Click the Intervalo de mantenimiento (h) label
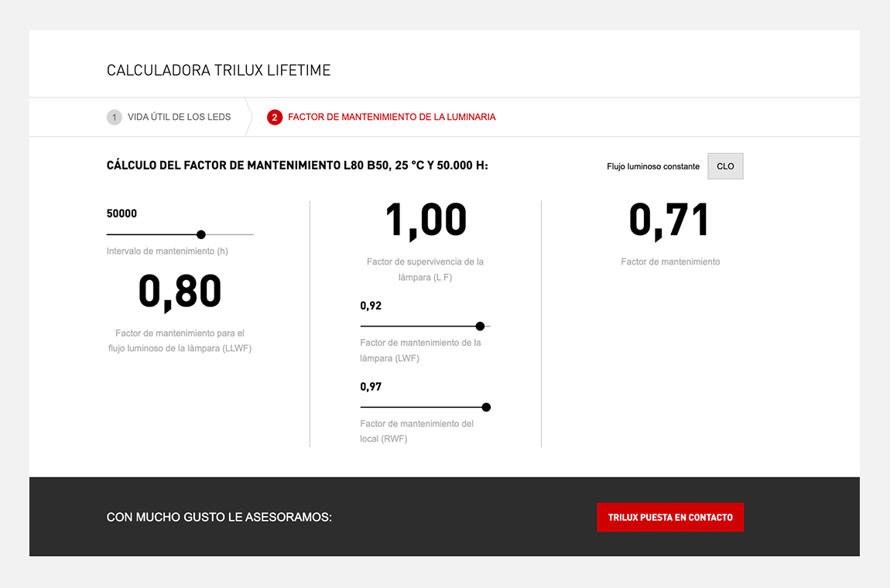This screenshot has width=890, height=588. tap(167, 251)
